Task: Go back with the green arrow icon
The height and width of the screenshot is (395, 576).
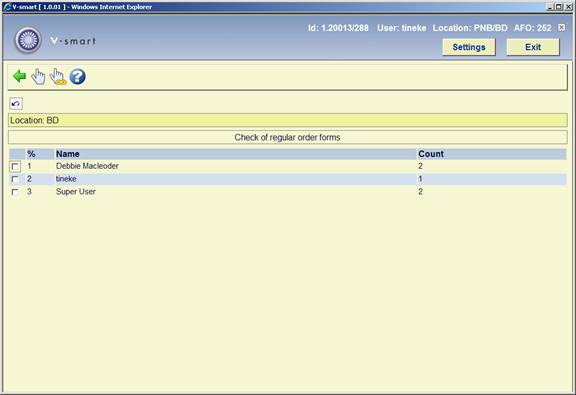Action: click(19, 76)
